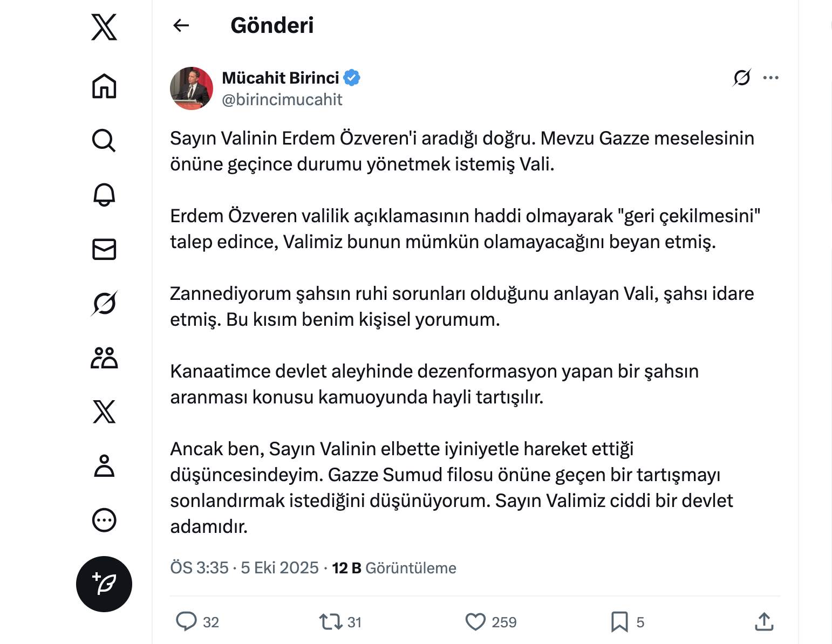The height and width of the screenshot is (644, 832).
Task: Open Premium from the sidebar X icon
Action: pyautogui.click(x=104, y=412)
